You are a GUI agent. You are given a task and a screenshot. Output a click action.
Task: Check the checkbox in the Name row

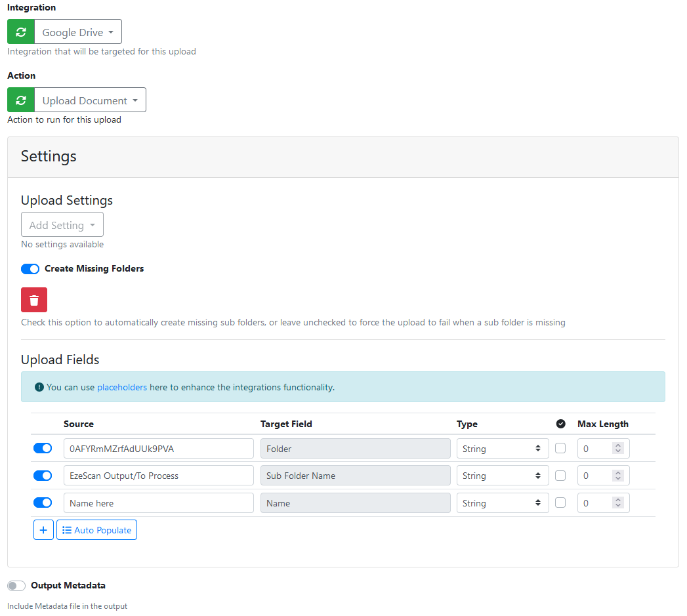tap(560, 503)
